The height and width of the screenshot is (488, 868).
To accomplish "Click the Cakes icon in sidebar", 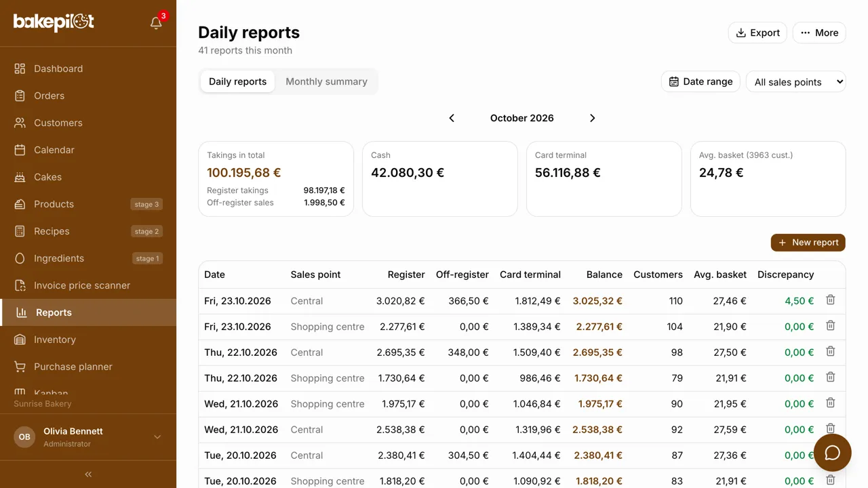I will [20, 177].
